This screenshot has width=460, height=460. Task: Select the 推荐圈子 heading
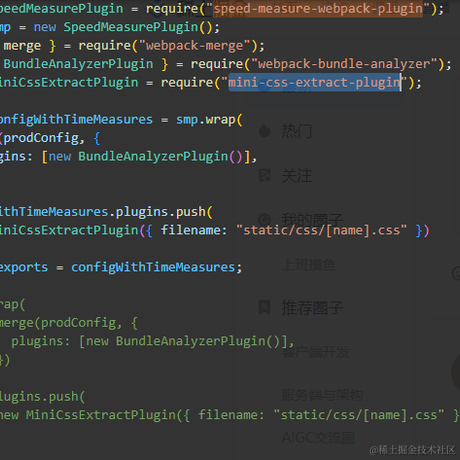[312, 307]
